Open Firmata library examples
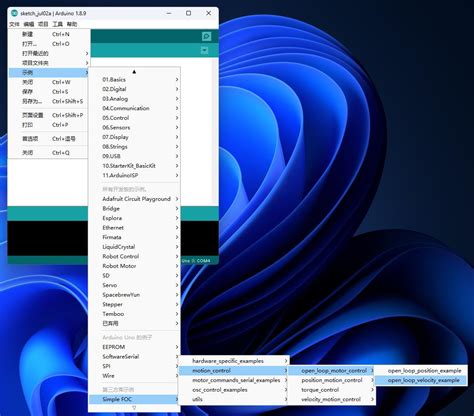The height and width of the screenshot is (416, 474). [134, 237]
